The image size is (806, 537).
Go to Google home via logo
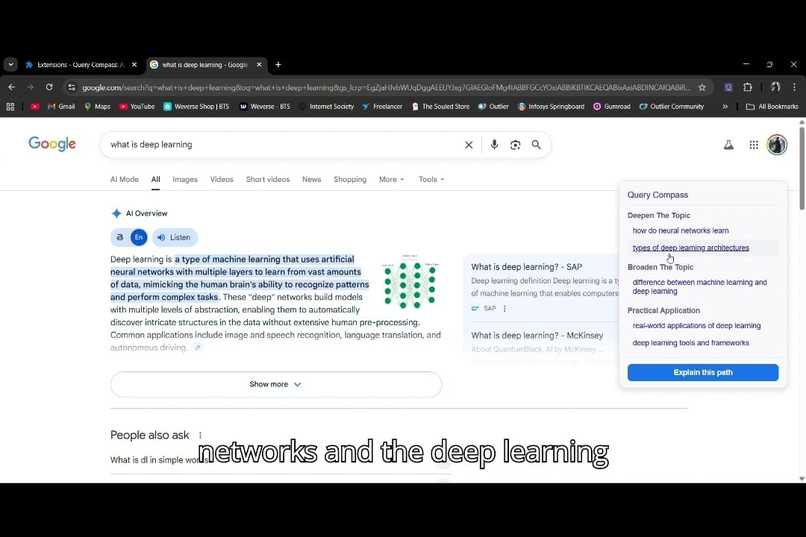pos(52,144)
